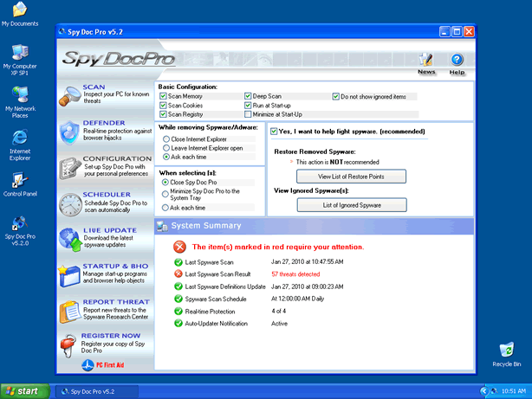
Task: Select Close Internet Explorer radio option
Action: point(165,138)
